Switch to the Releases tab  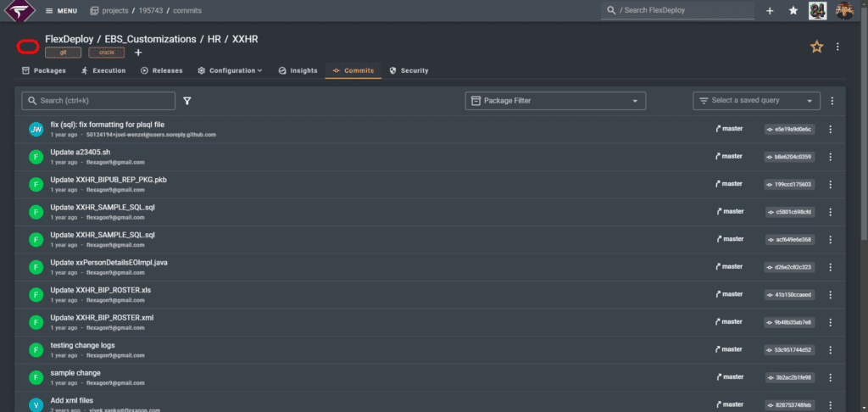[x=162, y=71]
